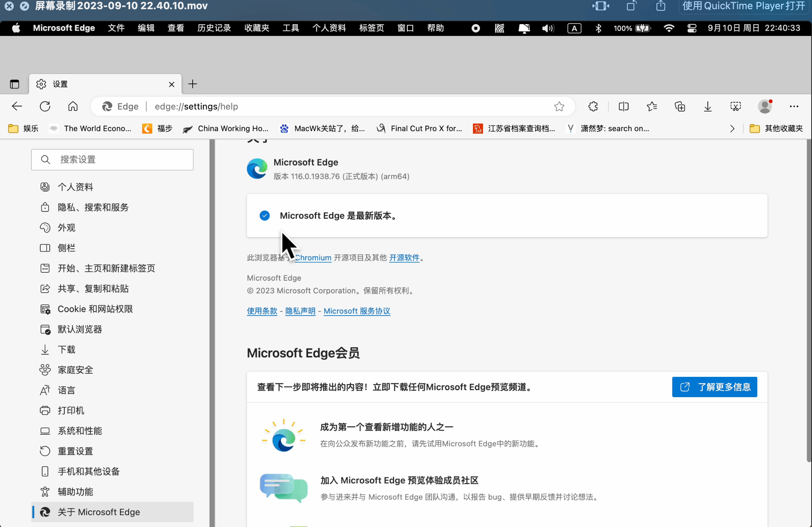Add page to favorites star in address bar
The height and width of the screenshot is (527, 812).
[559, 106]
